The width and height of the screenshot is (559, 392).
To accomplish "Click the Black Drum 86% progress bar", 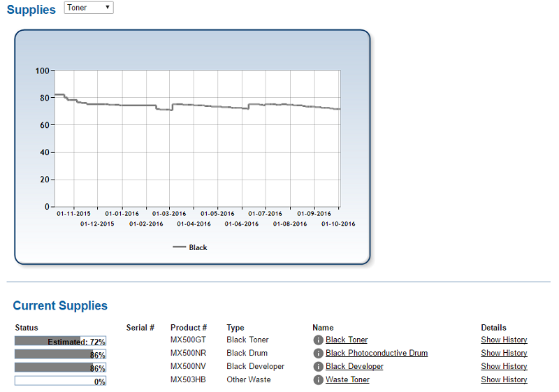I will (x=60, y=354).
